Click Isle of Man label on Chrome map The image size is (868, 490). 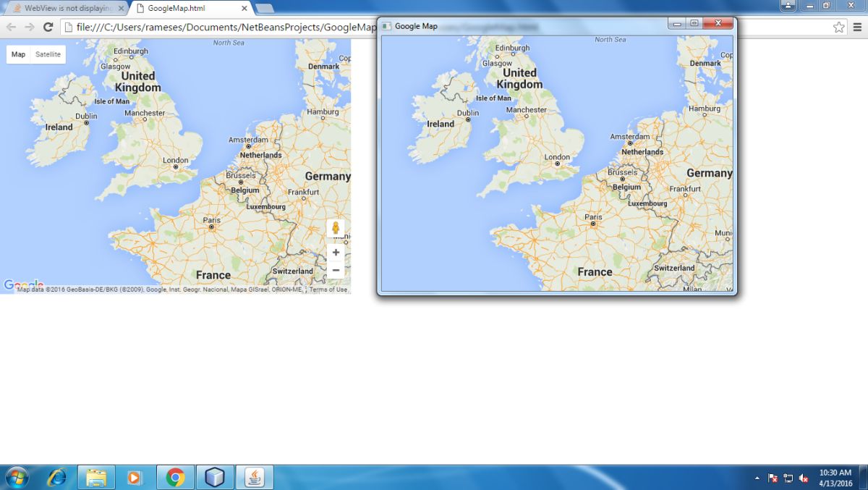pos(112,101)
